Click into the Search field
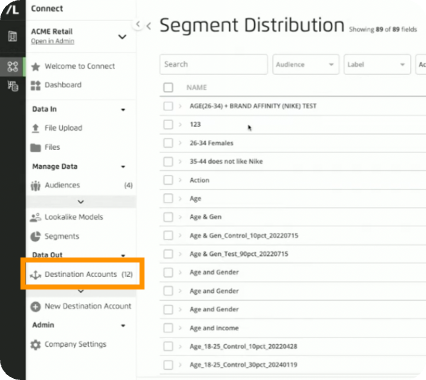 pyautogui.click(x=213, y=64)
